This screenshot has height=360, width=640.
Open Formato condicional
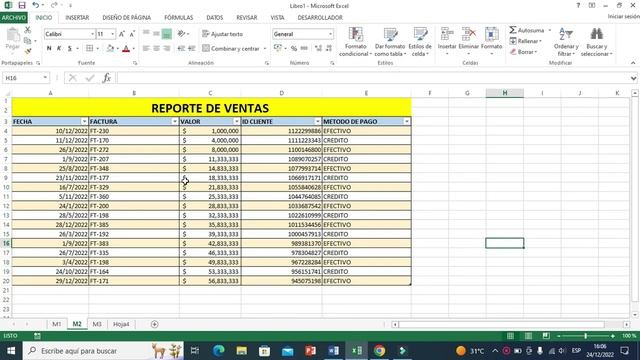point(355,42)
